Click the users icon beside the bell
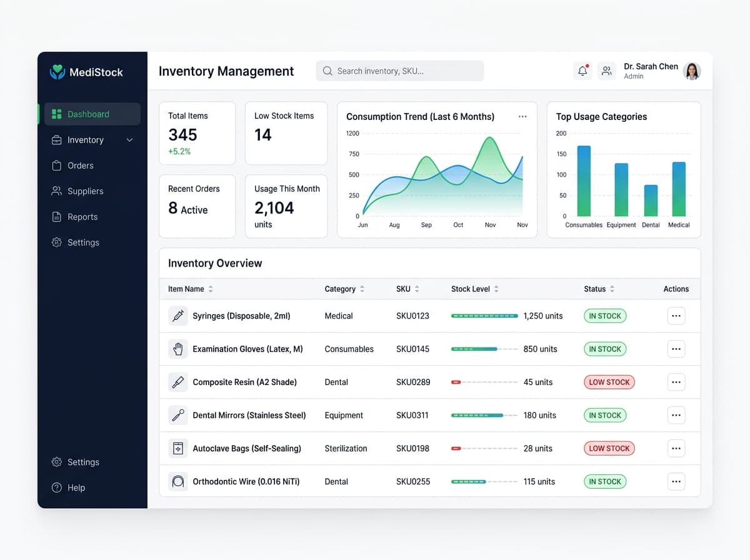 pyautogui.click(x=606, y=71)
